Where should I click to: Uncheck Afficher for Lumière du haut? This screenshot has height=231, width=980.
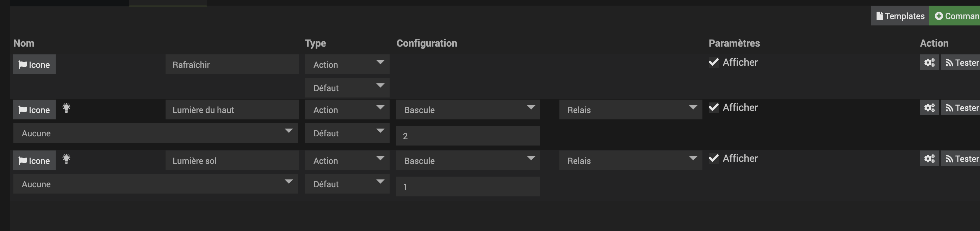[714, 107]
